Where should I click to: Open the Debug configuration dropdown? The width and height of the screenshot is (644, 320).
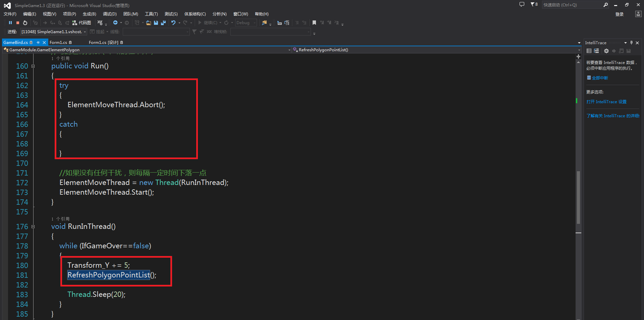point(246,23)
